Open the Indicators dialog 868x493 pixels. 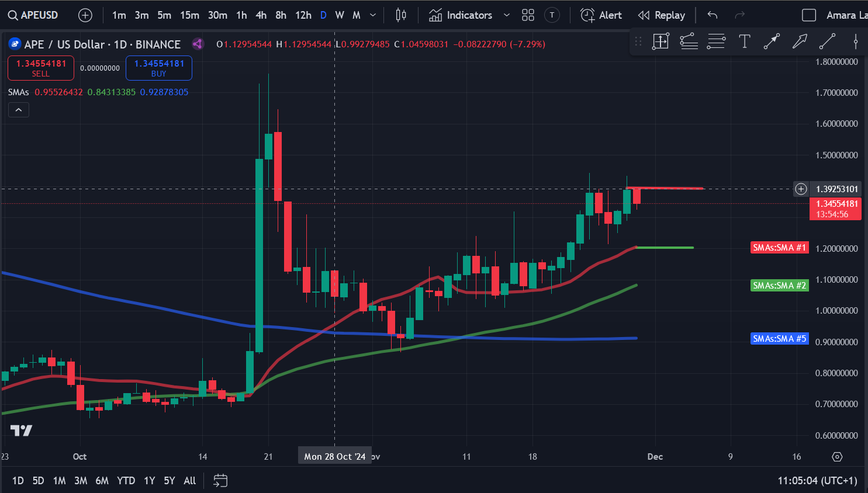(461, 15)
